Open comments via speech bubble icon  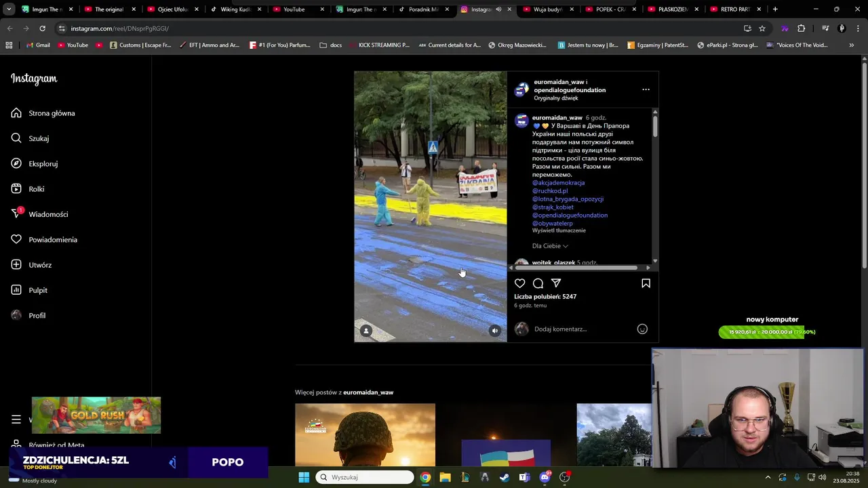point(538,283)
